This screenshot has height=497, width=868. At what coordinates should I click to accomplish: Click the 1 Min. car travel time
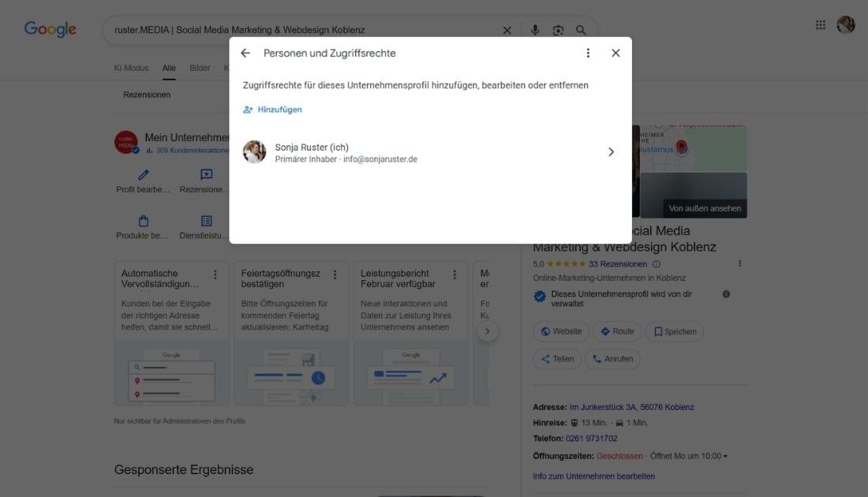[x=632, y=423]
